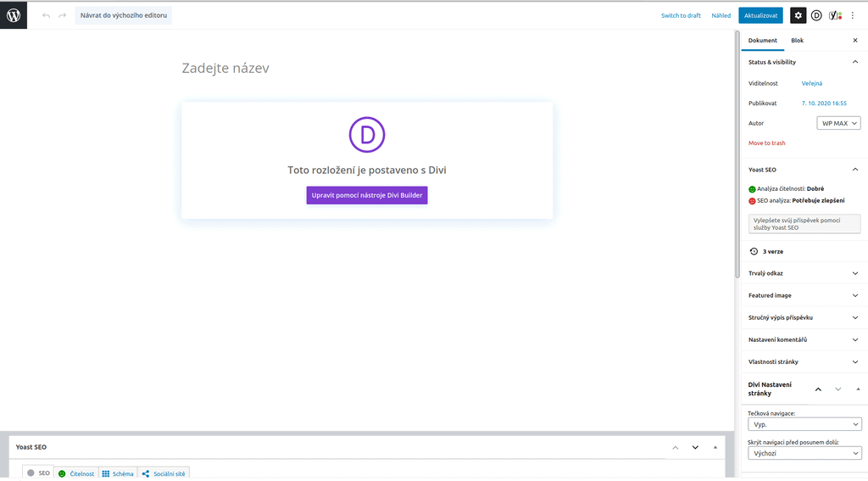The width and height of the screenshot is (868, 481).
Task: Undo the last change
Action: pos(46,15)
